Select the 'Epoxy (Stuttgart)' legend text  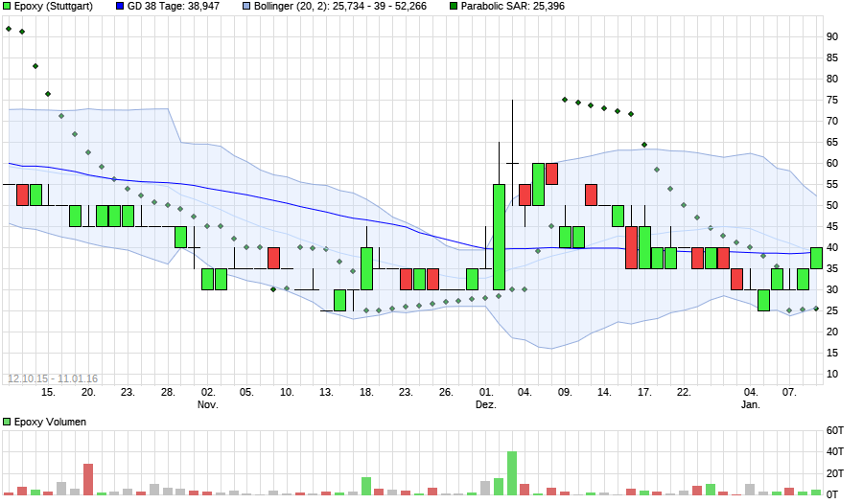pyautogui.click(x=54, y=7)
